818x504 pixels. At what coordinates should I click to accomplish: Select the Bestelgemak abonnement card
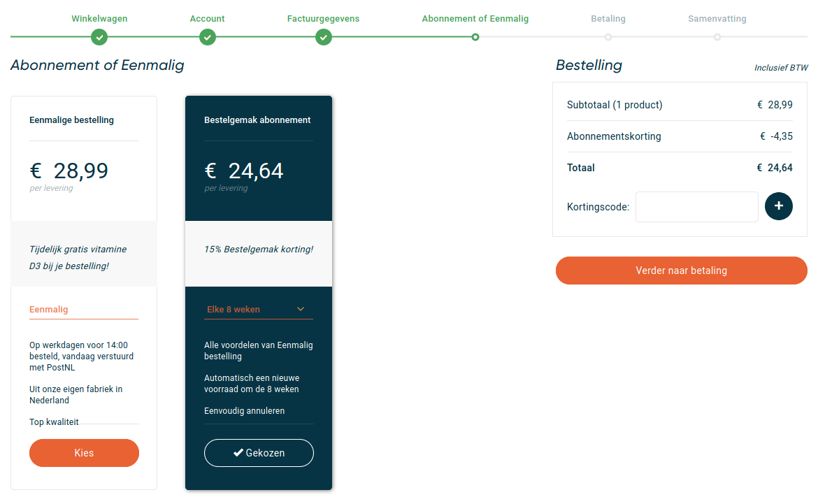[259, 293]
